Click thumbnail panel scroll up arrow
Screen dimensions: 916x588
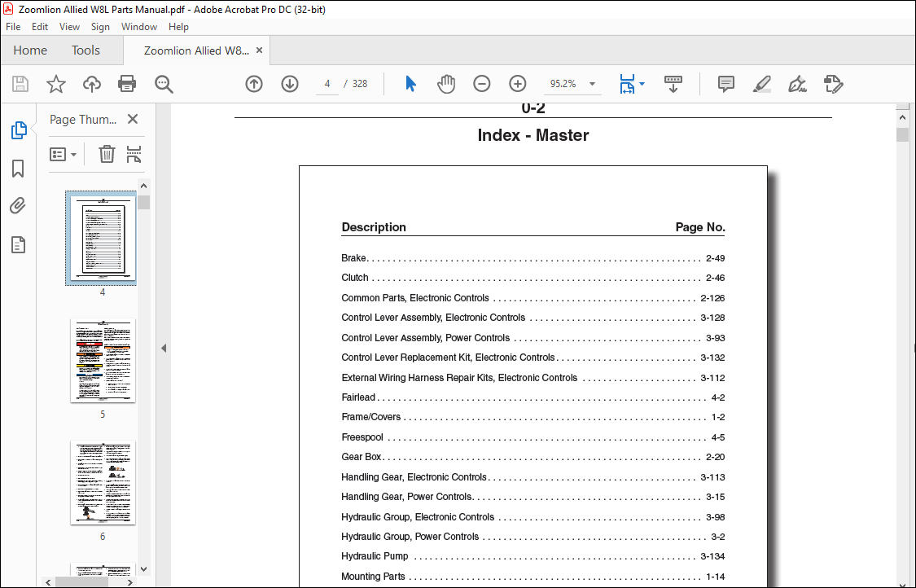click(143, 186)
